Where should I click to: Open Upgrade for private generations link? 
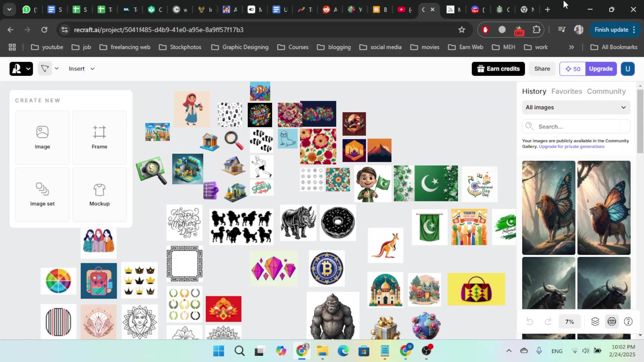(571, 146)
